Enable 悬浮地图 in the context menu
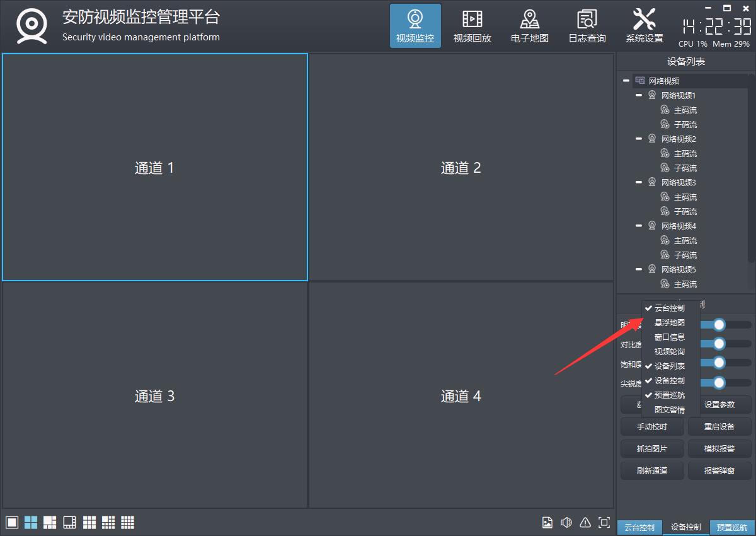Image resolution: width=756 pixels, height=536 pixels. (669, 323)
